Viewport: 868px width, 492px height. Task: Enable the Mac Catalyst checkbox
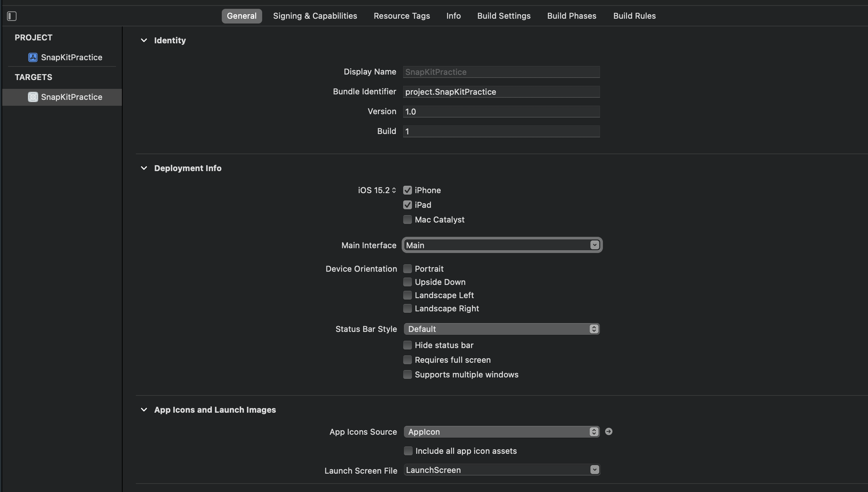click(407, 220)
